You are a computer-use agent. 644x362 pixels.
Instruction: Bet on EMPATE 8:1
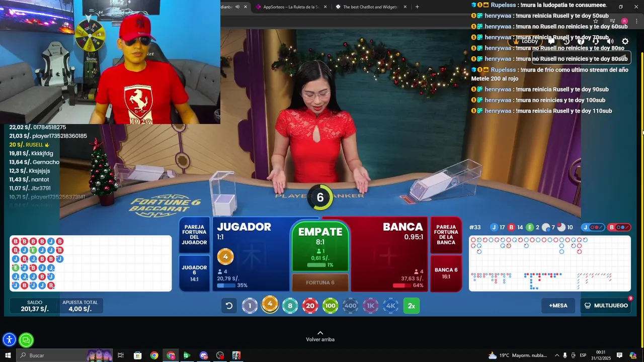pyautogui.click(x=320, y=247)
